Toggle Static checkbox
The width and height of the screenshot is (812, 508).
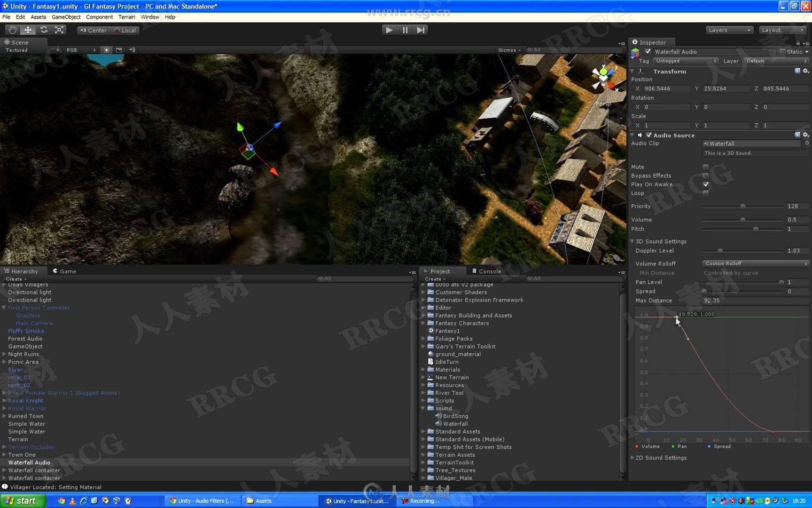782,52
